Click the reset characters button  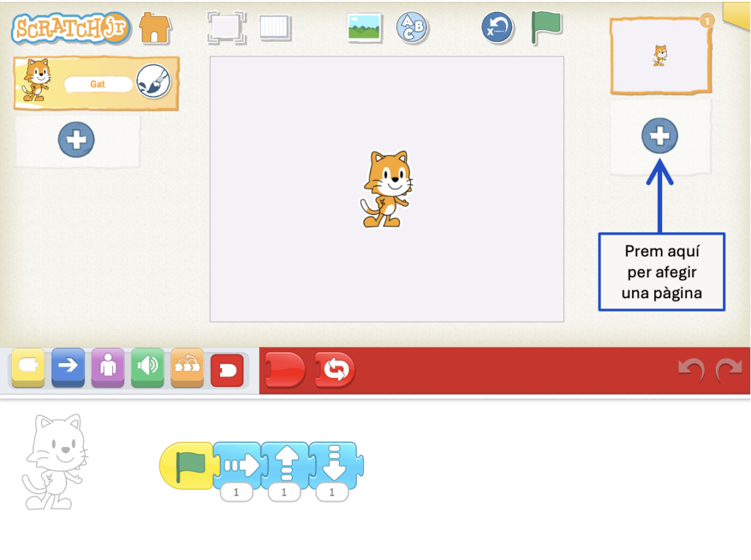(497, 28)
